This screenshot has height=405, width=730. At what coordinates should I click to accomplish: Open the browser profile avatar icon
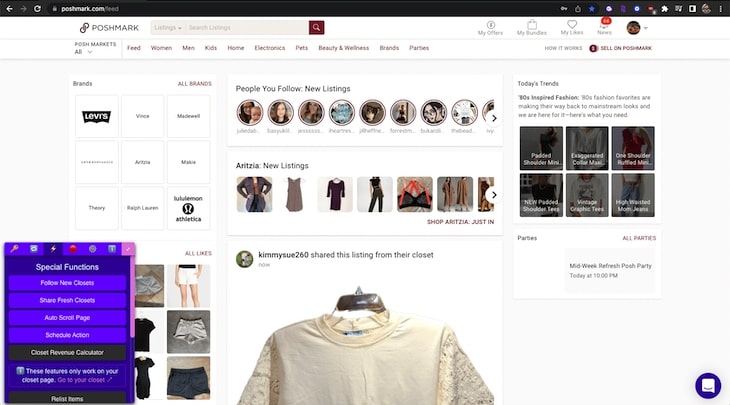(707, 9)
